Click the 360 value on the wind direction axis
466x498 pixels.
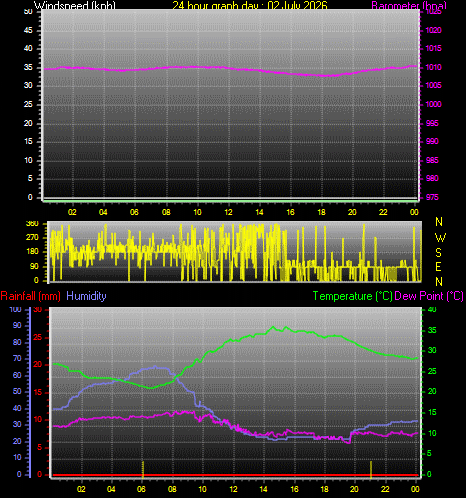click(x=32, y=224)
